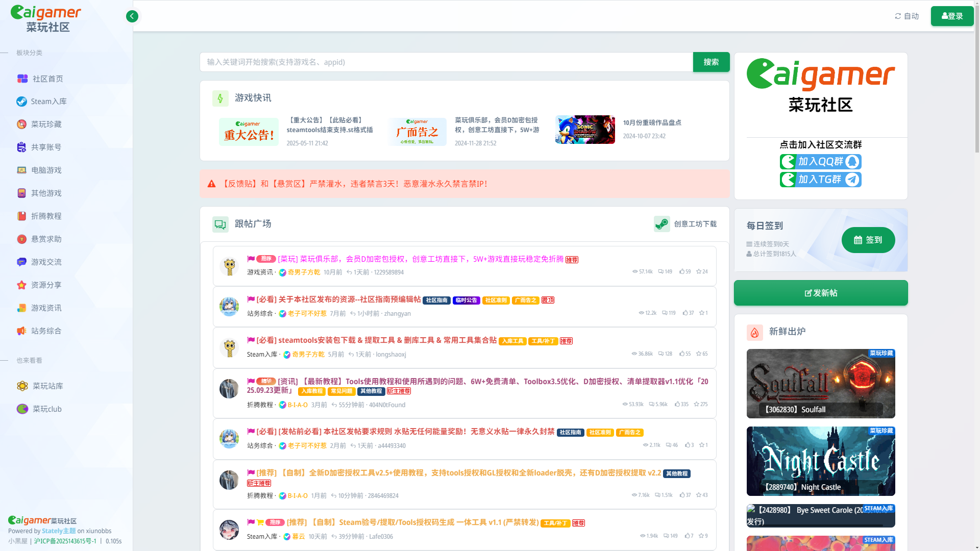The height and width of the screenshot is (551, 980).
Task: Click the 加入QQ群 join button
Action: click(820, 162)
